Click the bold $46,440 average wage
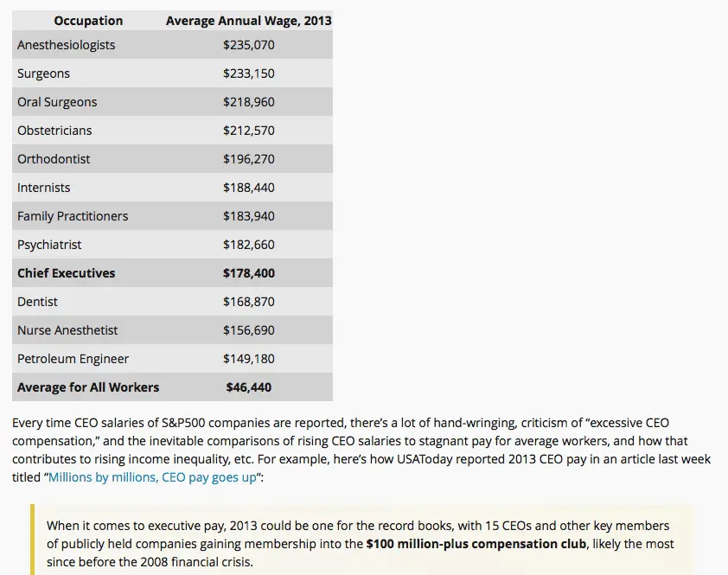The width and height of the screenshot is (728, 575). point(249,387)
